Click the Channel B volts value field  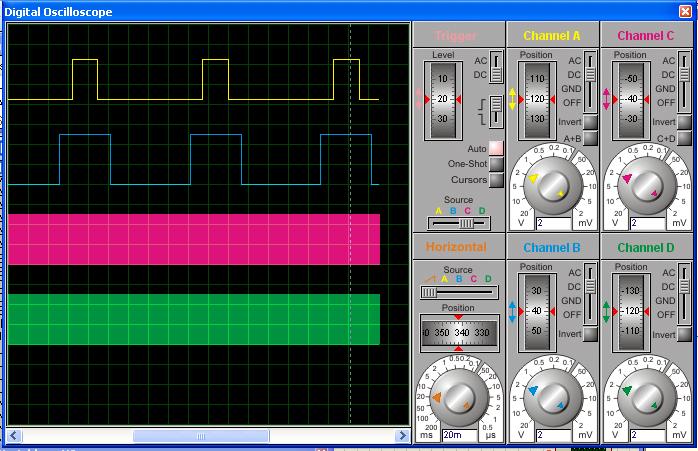click(554, 435)
